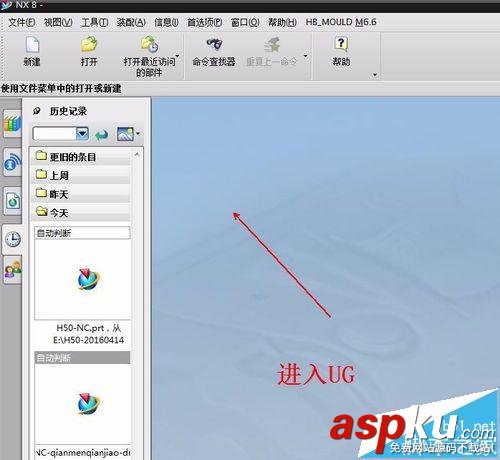Click the history list scrollbar up arrow
This screenshot has height=460, width=500.
click(137, 154)
